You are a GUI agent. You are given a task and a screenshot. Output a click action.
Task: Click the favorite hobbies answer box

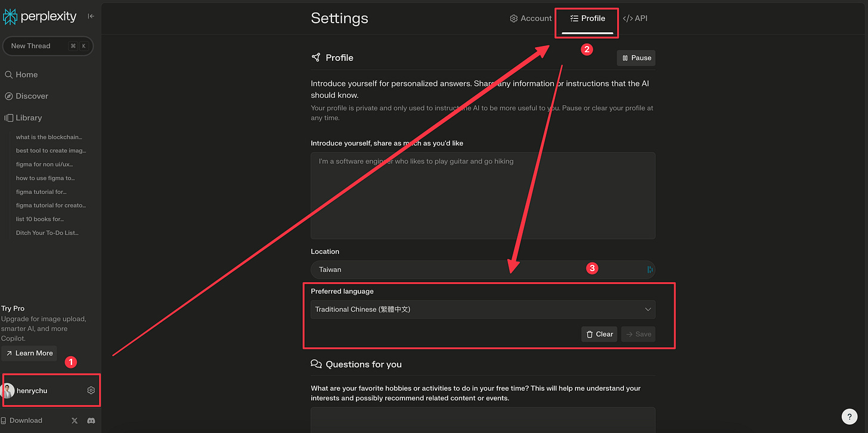[x=483, y=420]
